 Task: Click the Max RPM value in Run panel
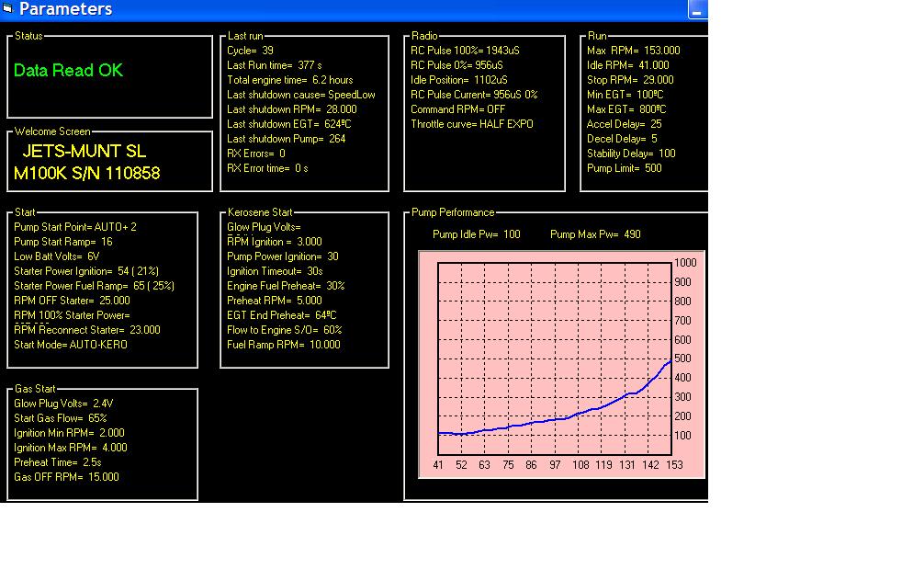point(633,51)
